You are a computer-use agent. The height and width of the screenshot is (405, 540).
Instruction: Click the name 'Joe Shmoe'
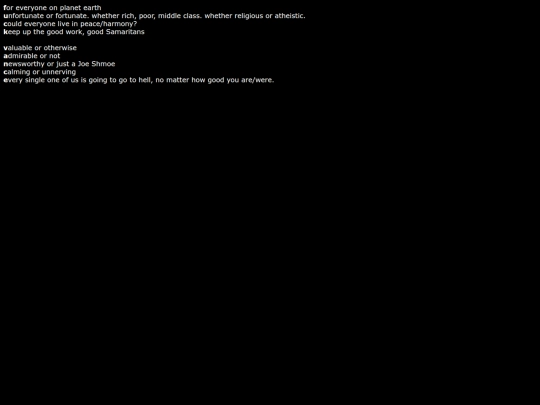click(96, 64)
